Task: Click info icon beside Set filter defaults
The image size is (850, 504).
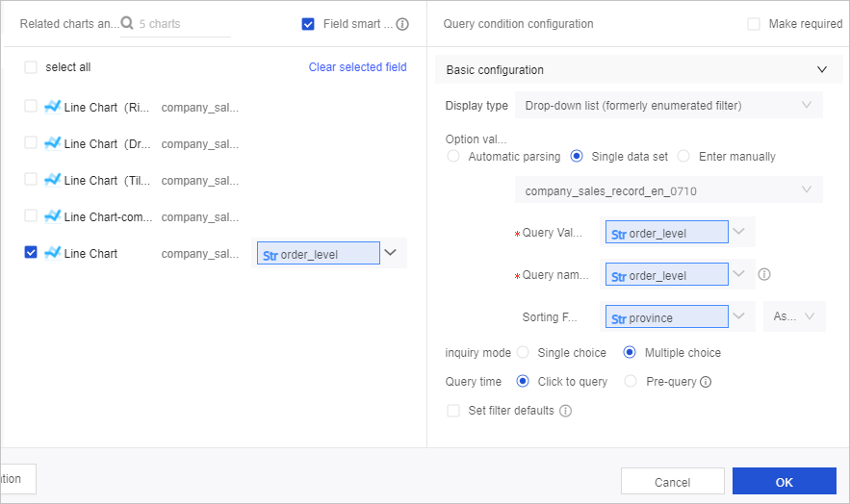Action: [x=566, y=411]
